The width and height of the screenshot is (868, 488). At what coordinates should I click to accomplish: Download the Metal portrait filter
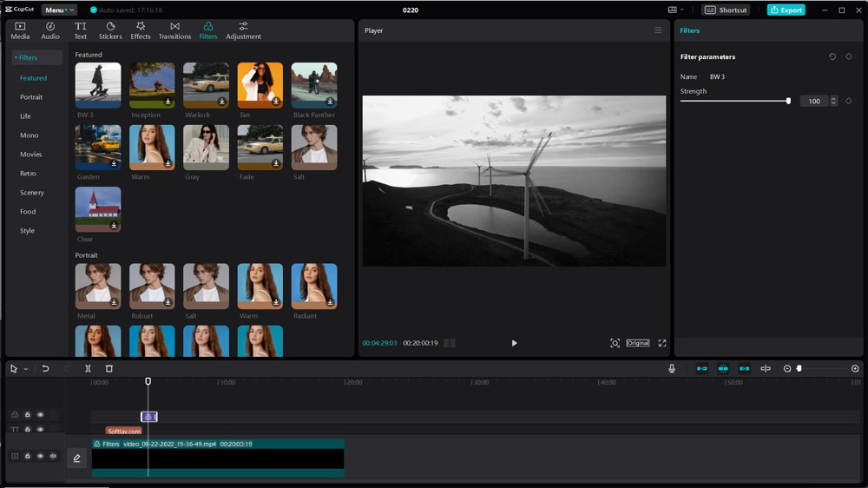(114, 302)
